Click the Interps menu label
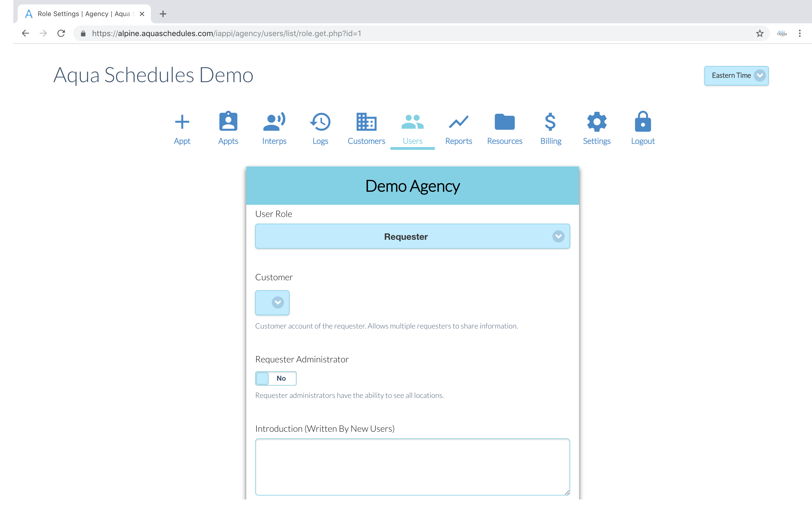This screenshot has height=515, width=812. point(274,141)
